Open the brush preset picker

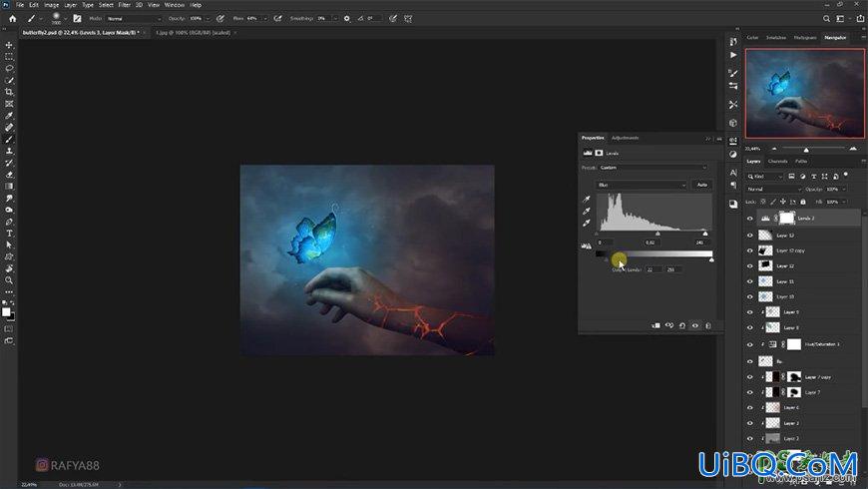[x=57, y=18]
